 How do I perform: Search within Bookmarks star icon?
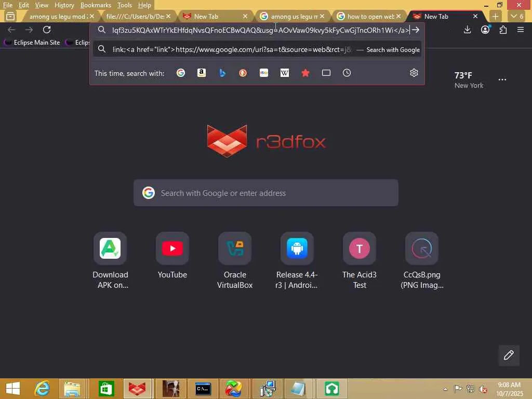click(305, 73)
